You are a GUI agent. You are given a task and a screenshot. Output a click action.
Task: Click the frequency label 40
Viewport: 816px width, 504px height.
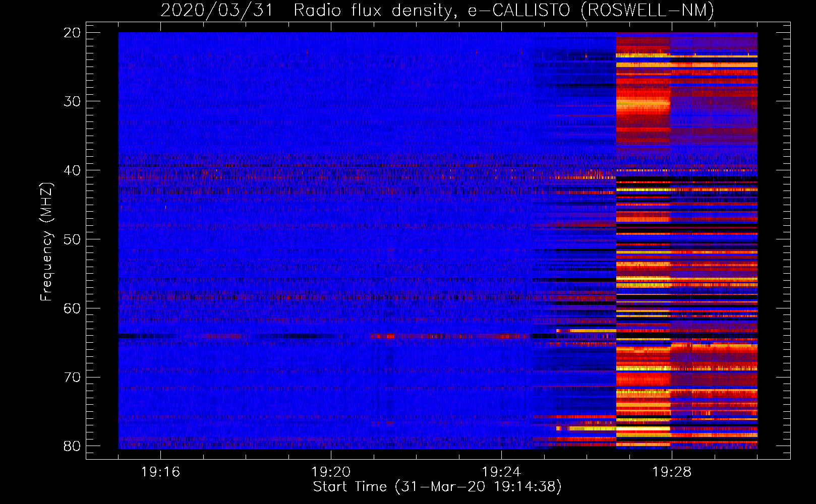coord(73,170)
